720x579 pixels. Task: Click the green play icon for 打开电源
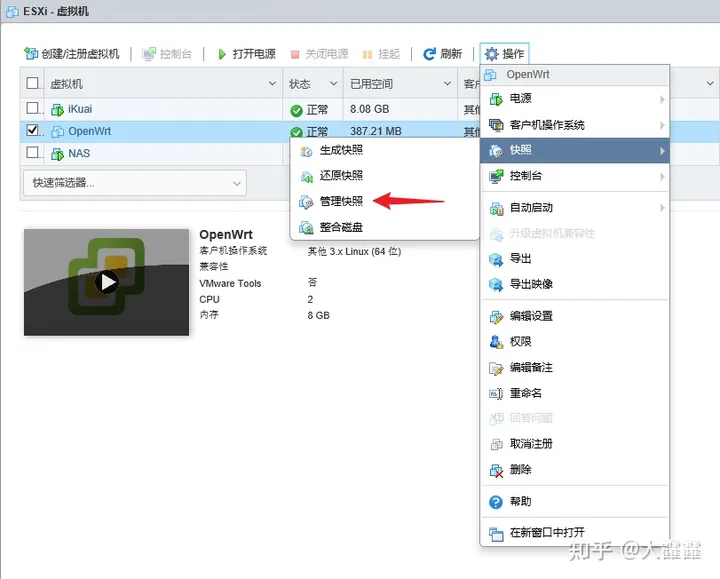(221, 54)
